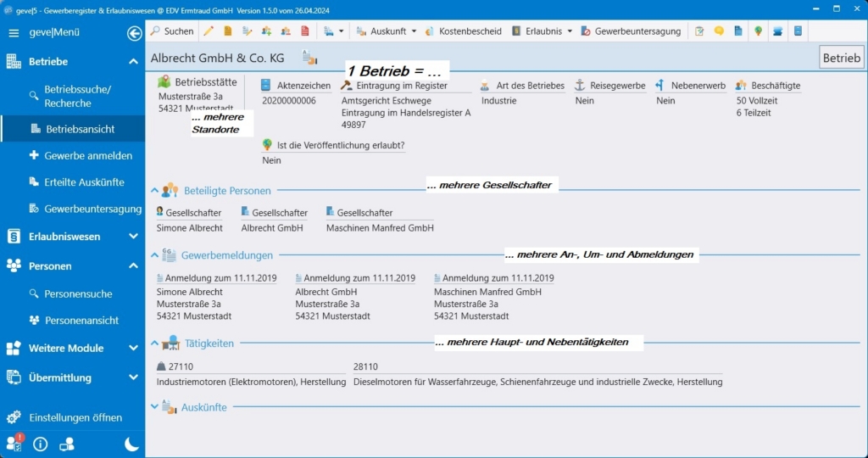The width and height of the screenshot is (868, 458).
Task: Click the hamburger menu icon beside geve|Menü
Action: (14, 33)
